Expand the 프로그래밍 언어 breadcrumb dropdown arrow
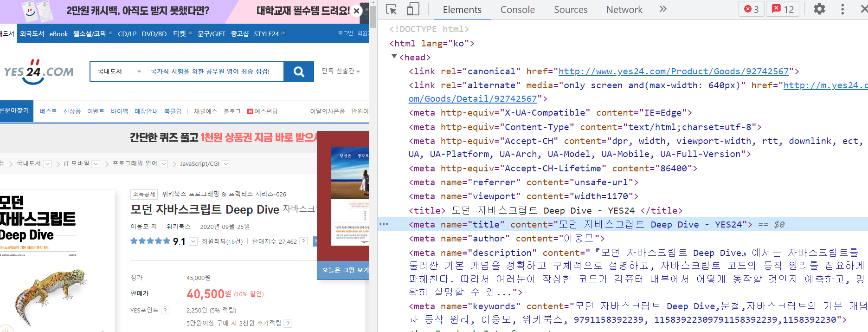The width and height of the screenshot is (868, 332). pos(164,164)
